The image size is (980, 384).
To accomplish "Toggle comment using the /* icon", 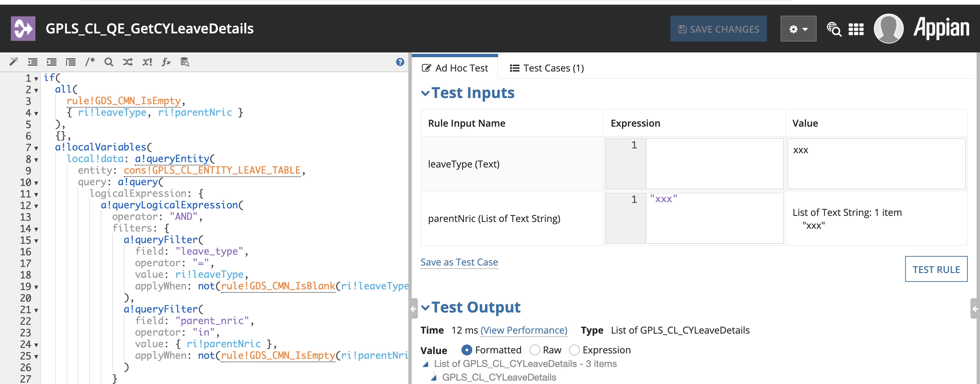I will [x=90, y=62].
